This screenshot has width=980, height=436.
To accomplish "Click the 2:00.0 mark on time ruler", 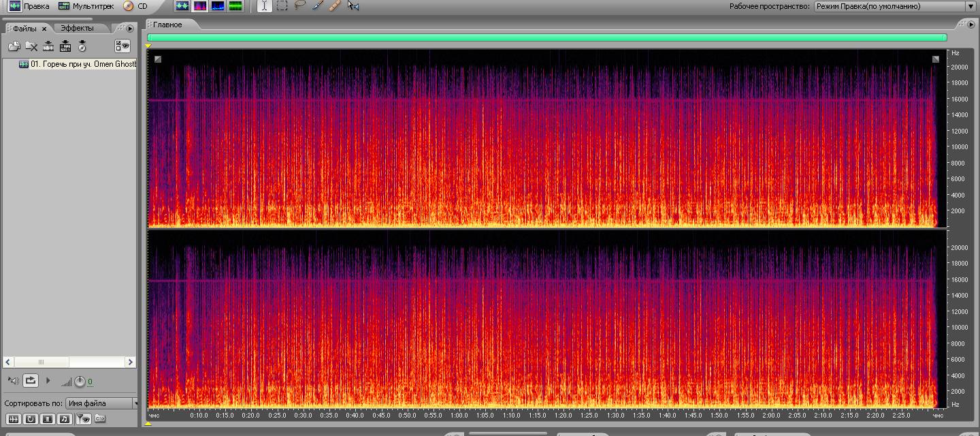I will [771, 416].
